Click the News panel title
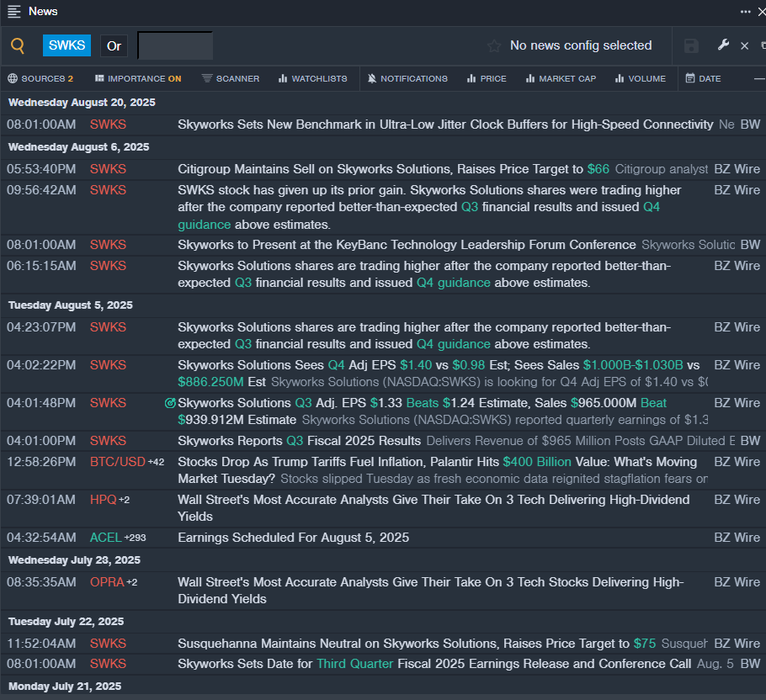 click(x=43, y=11)
